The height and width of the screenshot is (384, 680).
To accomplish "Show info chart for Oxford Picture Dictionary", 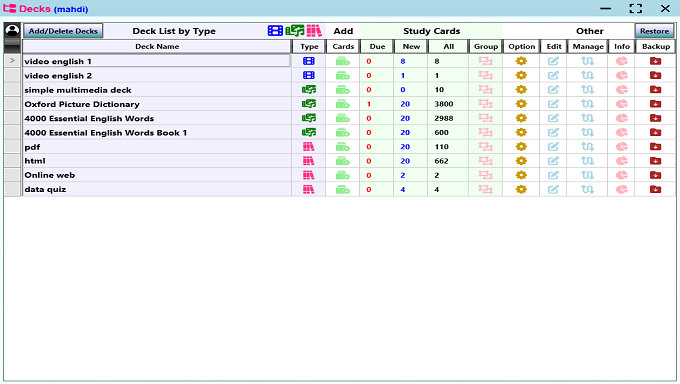I will (x=621, y=104).
